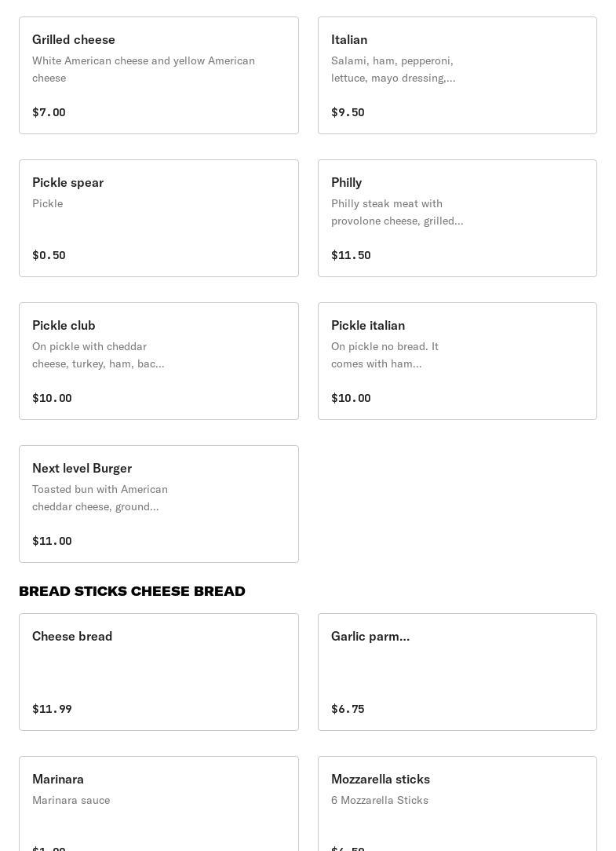The height and width of the screenshot is (851, 616).
Task: Click the $11.50 price on Philly
Action: click(x=351, y=255)
